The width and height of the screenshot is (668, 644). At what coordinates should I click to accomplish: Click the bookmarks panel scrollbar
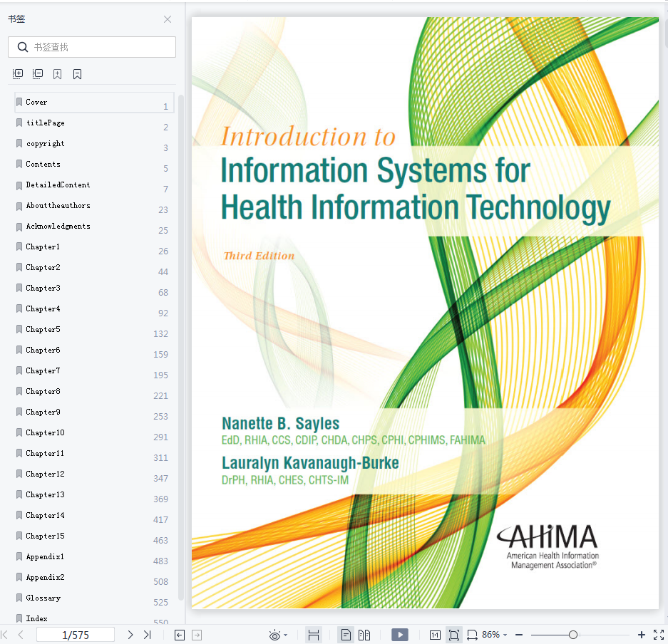tap(181, 348)
